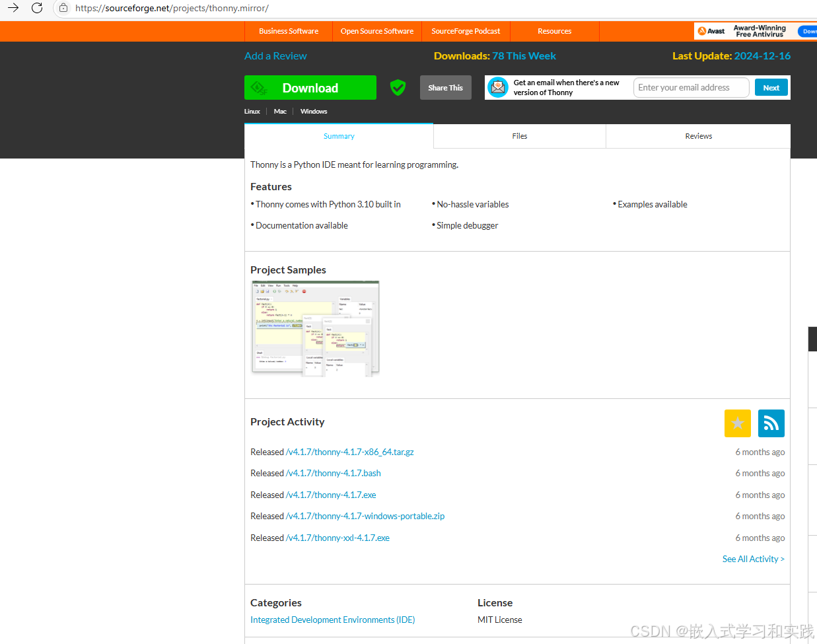Screen dimensions: 817x644
Task: Switch to the Summary tab
Action: pyautogui.click(x=339, y=136)
